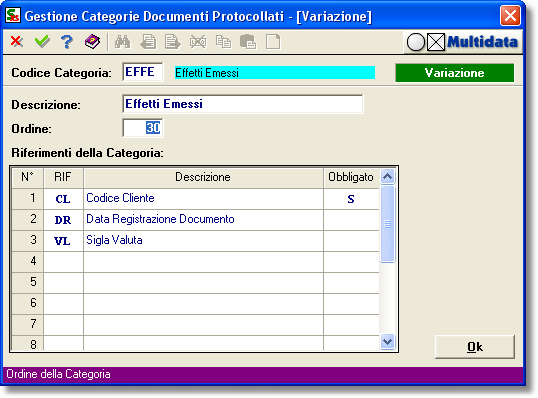
Task: Select the Codice Cliente description cell
Action: (203, 199)
